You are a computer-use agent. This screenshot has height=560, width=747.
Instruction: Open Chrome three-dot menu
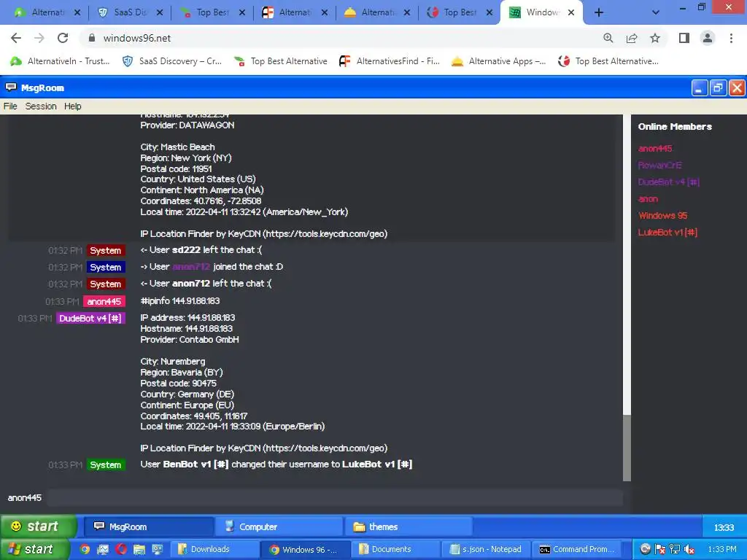[731, 38]
